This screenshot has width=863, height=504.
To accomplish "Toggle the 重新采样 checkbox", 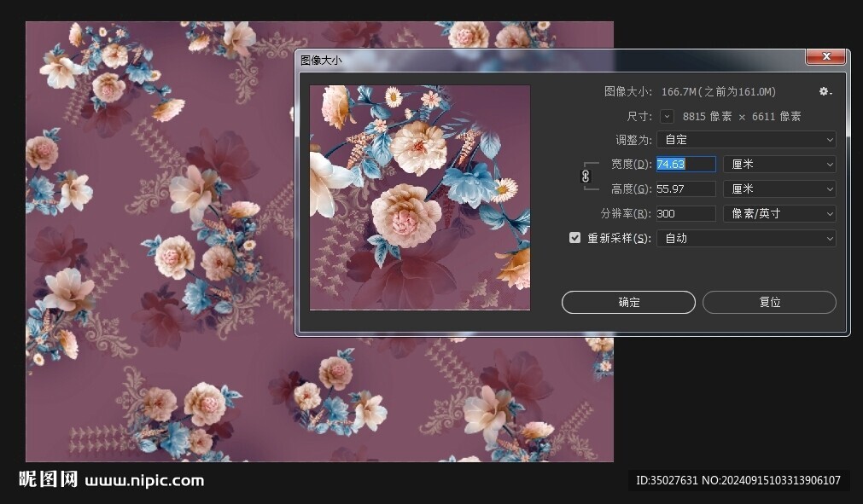I will 575,238.
